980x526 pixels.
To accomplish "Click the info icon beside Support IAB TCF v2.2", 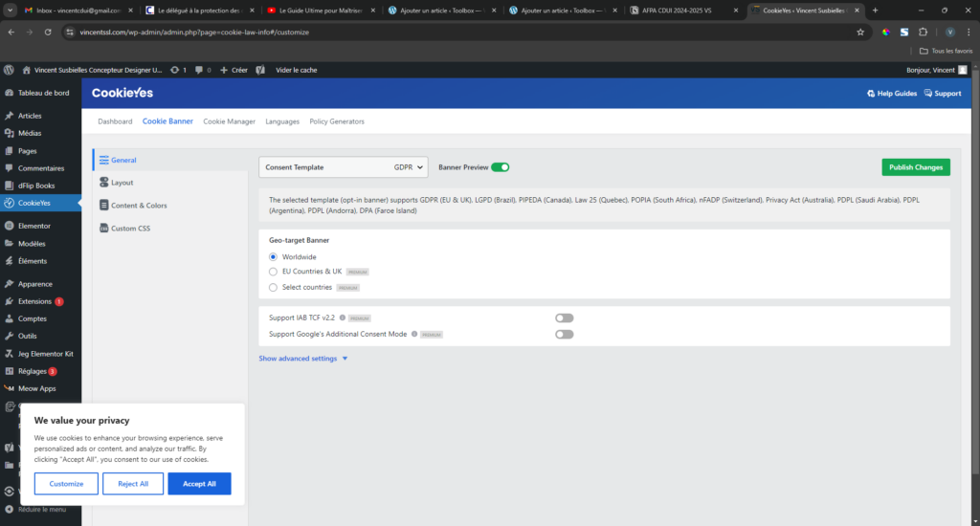I will point(342,318).
